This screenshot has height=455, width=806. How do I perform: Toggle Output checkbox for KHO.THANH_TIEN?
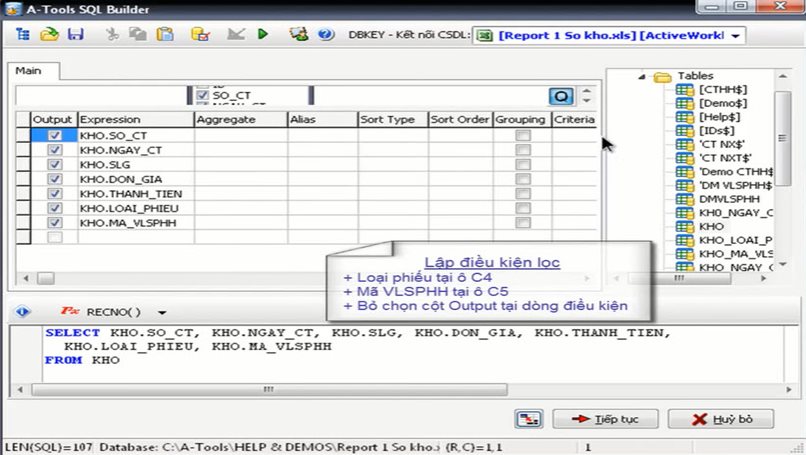coord(54,193)
